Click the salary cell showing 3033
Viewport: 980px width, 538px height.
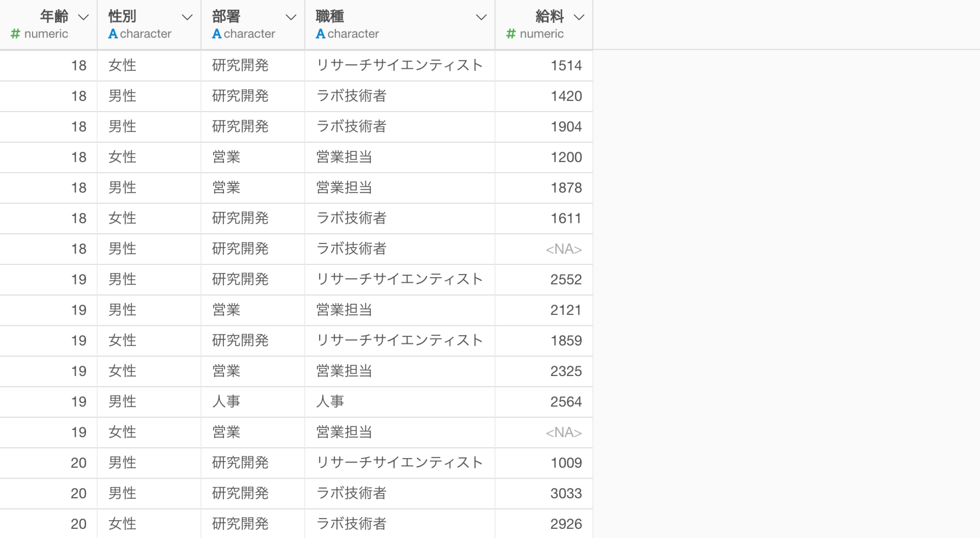click(x=544, y=493)
